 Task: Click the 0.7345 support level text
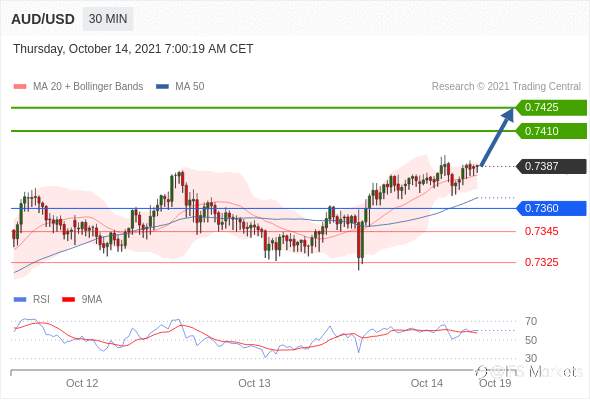click(x=541, y=231)
